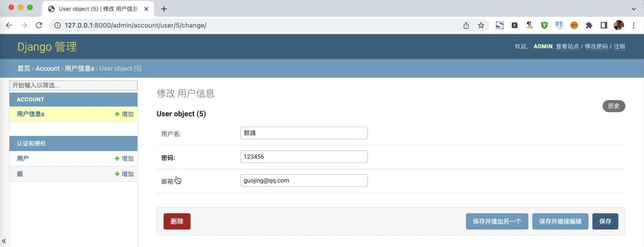Open 查看站点 link
The image size is (644, 247).
tap(567, 47)
